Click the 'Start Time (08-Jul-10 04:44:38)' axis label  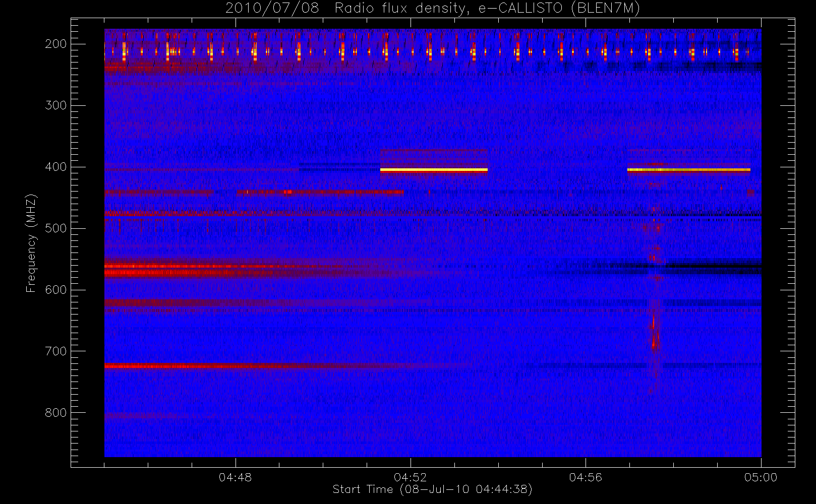[x=432, y=489]
